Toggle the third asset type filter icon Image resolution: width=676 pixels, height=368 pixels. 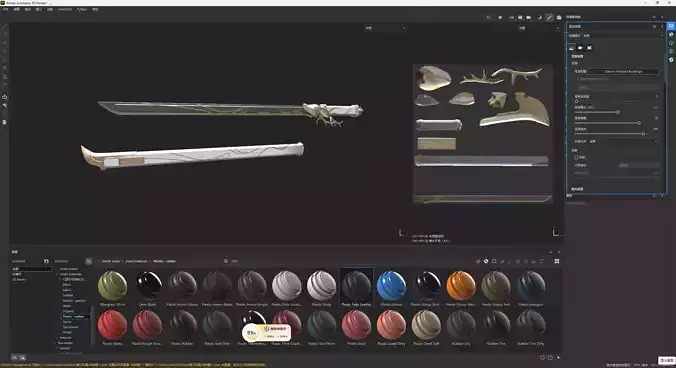[494, 261]
